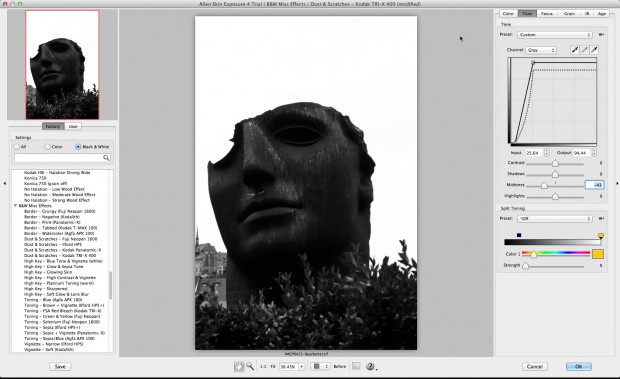Adjust the Shadows slider handle

point(555,174)
